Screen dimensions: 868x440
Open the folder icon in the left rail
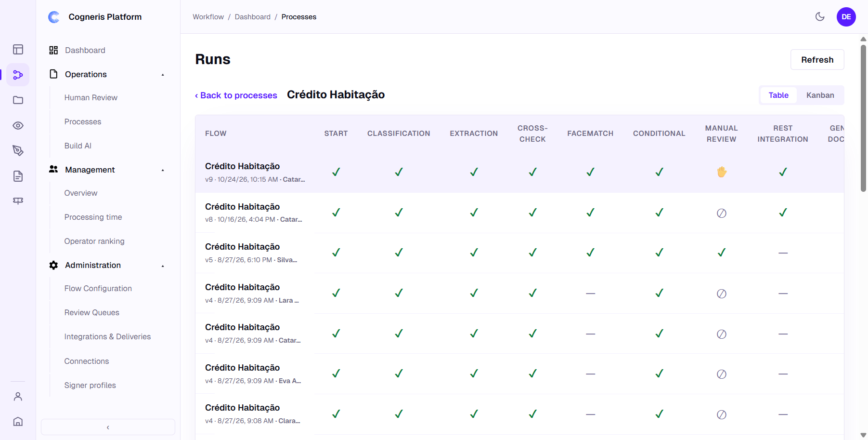pos(18,100)
